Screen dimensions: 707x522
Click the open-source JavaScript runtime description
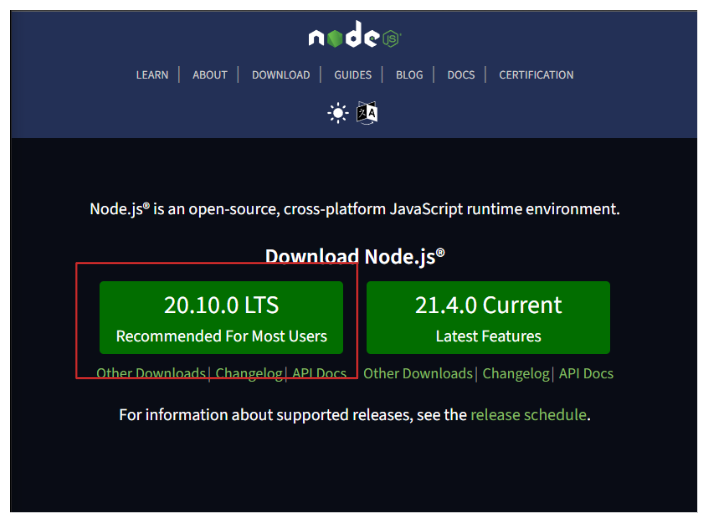355,209
